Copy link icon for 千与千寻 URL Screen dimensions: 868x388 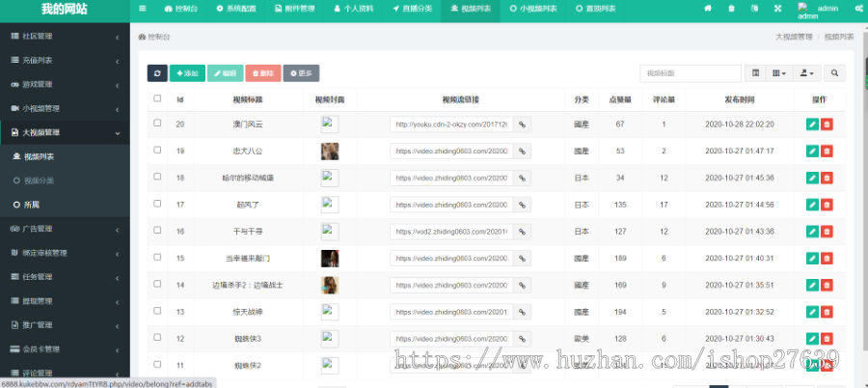pyautogui.click(x=522, y=231)
